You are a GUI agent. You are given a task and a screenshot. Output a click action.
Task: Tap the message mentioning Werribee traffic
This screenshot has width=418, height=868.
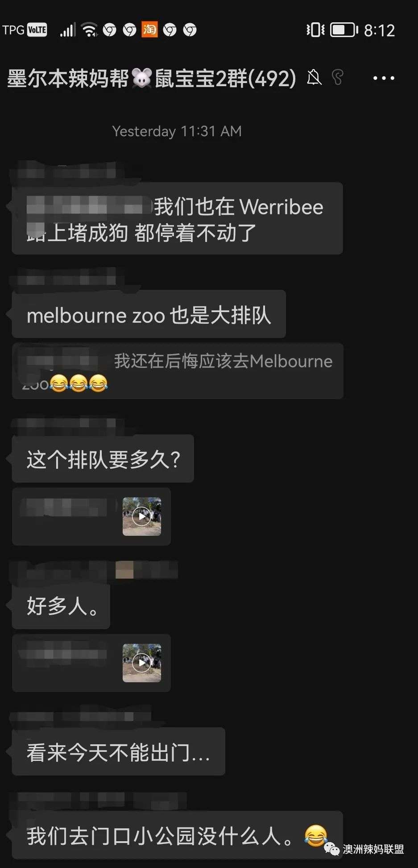click(x=177, y=218)
